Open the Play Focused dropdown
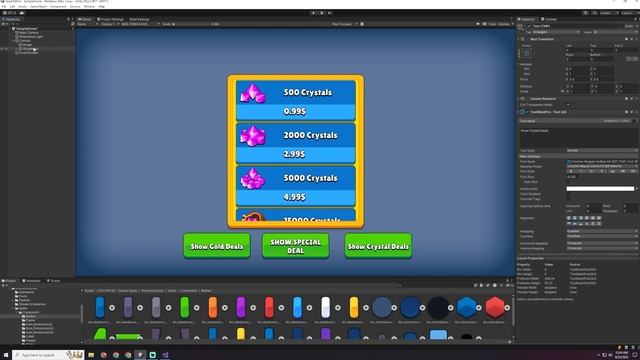 pyautogui.click(x=344, y=24)
